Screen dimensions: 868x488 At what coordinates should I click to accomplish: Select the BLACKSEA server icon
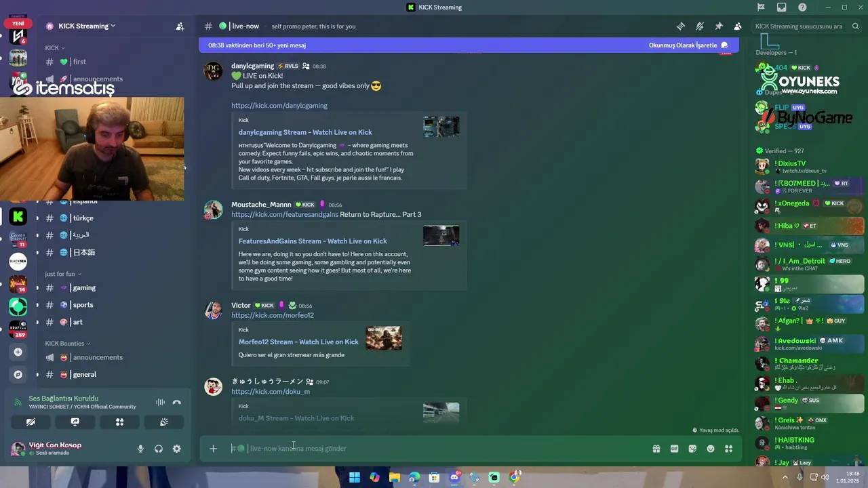click(x=18, y=262)
